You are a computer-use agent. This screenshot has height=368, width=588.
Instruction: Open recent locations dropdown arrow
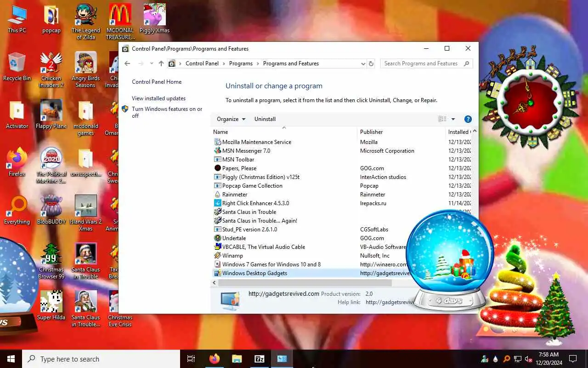tap(152, 63)
